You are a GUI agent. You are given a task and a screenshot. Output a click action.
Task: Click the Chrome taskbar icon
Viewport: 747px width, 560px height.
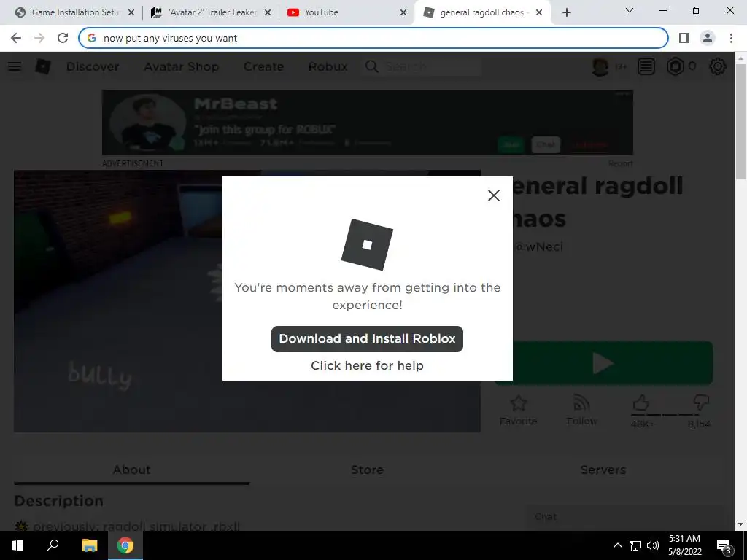(125, 545)
